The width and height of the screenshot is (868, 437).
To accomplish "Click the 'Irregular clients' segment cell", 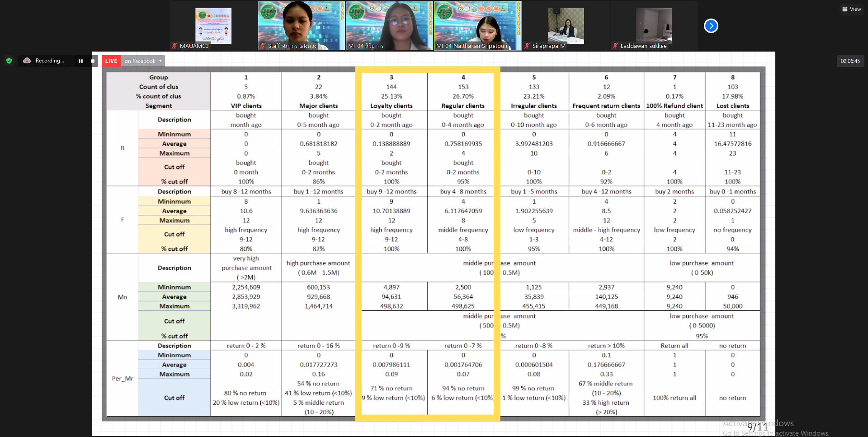I will pos(534,106).
